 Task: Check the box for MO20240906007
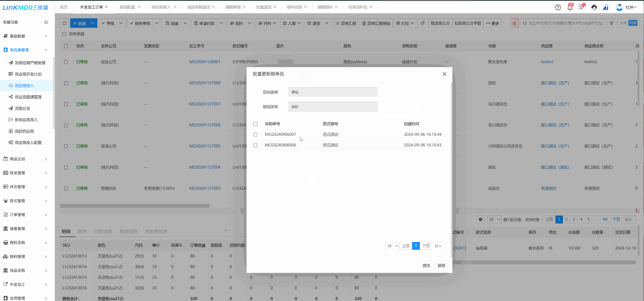(x=255, y=135)
